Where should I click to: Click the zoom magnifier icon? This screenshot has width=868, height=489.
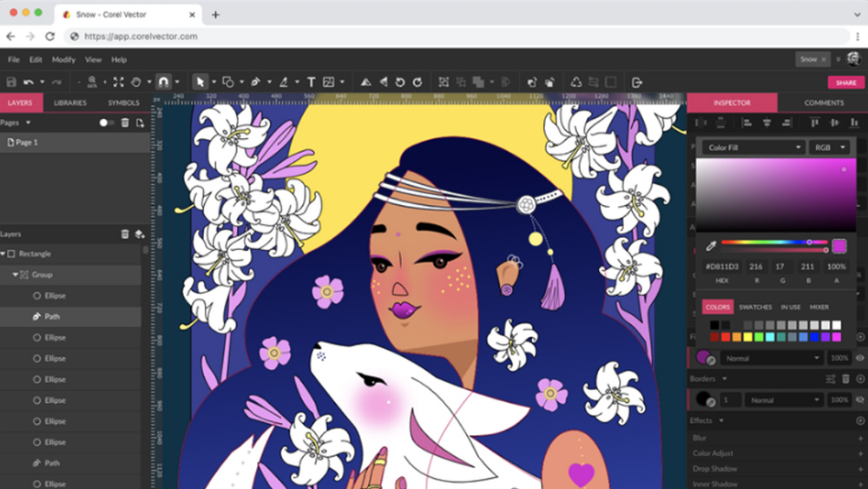[x=92, y=82]
